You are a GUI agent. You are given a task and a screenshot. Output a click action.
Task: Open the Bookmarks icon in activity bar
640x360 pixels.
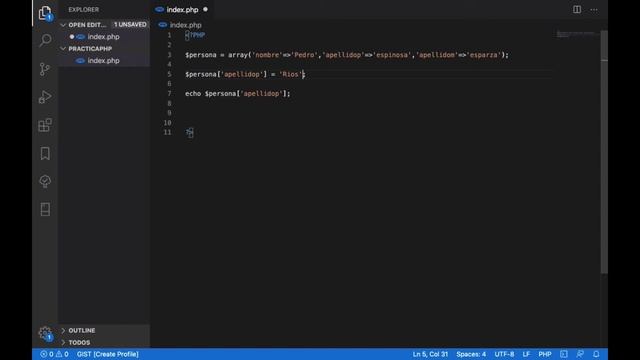point(45,153)
